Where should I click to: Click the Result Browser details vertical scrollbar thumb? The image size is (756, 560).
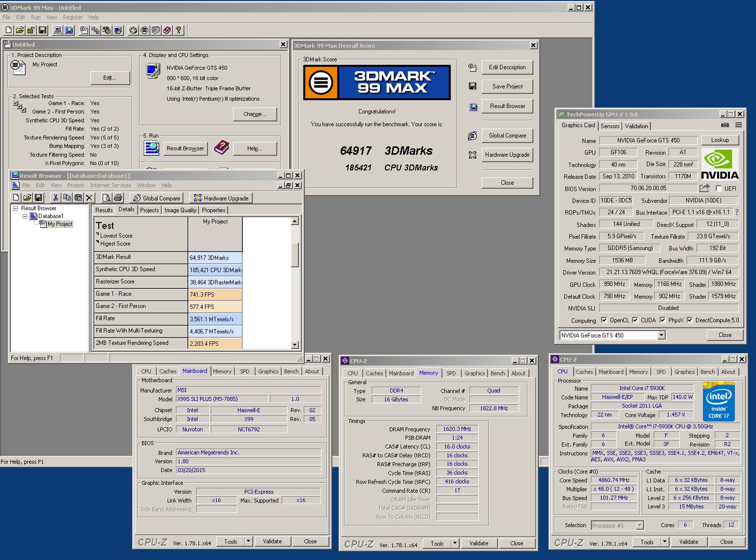click(295, 254)
